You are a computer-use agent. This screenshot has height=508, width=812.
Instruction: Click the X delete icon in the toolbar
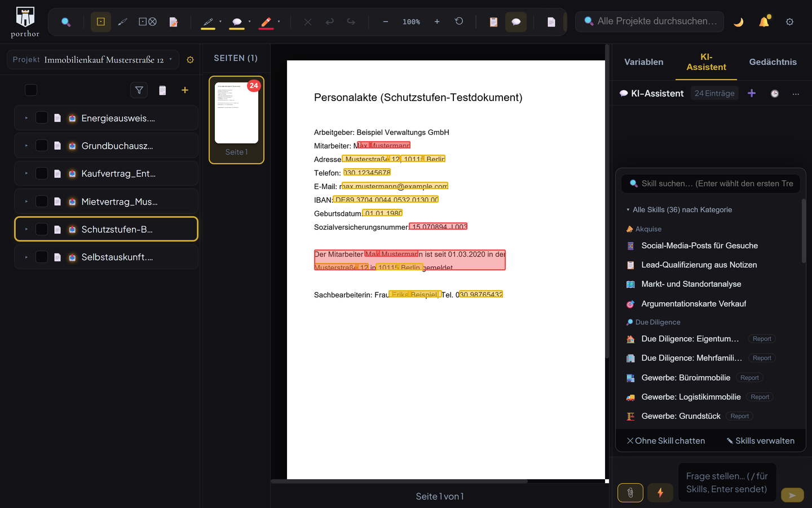[x=308, y=22]
